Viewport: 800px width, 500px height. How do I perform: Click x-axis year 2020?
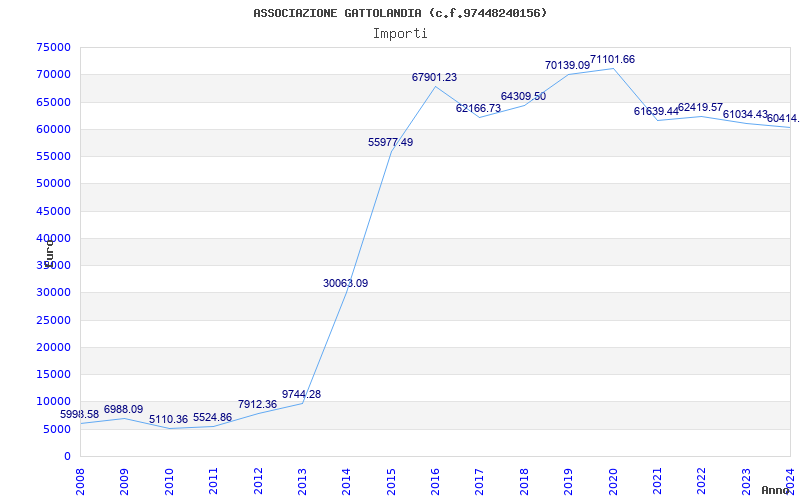613,482
